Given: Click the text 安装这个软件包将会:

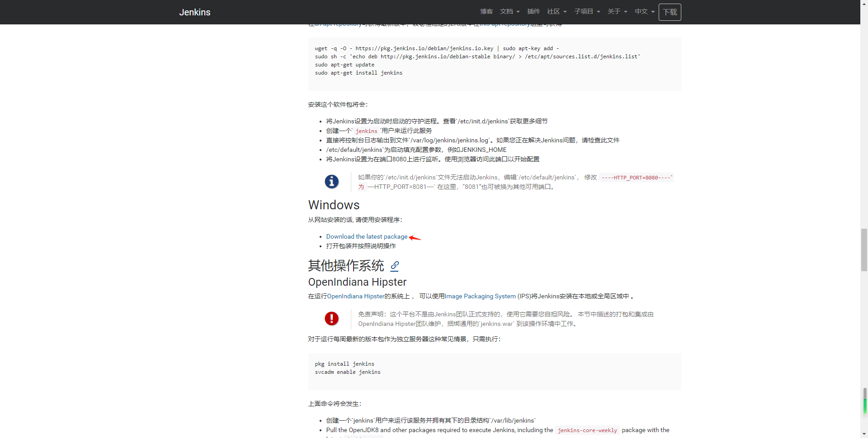Looking at the screenshot, I should 338,104.
